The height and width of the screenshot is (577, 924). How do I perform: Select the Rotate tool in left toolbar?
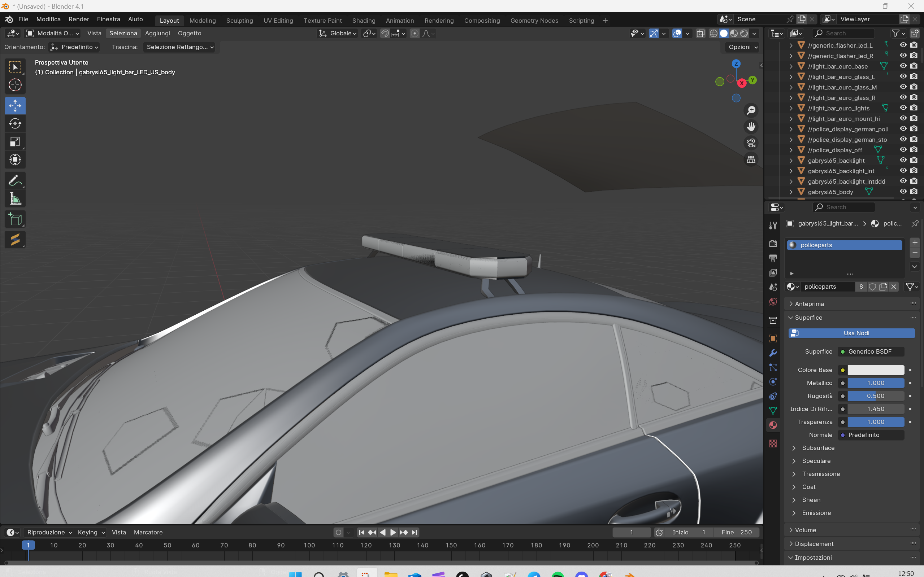15,124
